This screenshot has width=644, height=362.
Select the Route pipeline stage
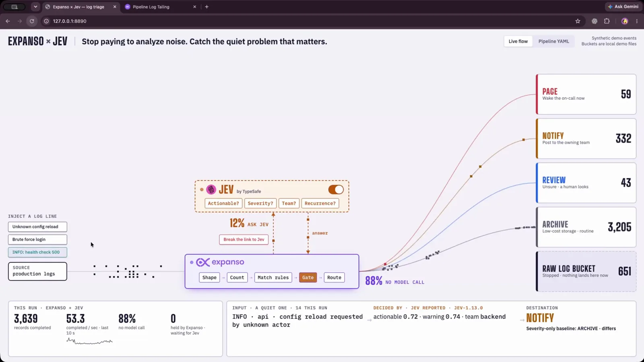(334, 278)
